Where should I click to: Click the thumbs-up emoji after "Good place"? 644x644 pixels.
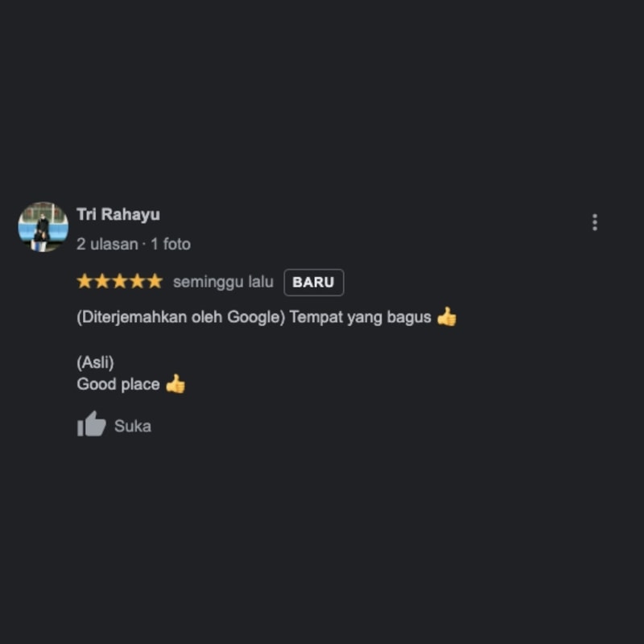[175, 384]
